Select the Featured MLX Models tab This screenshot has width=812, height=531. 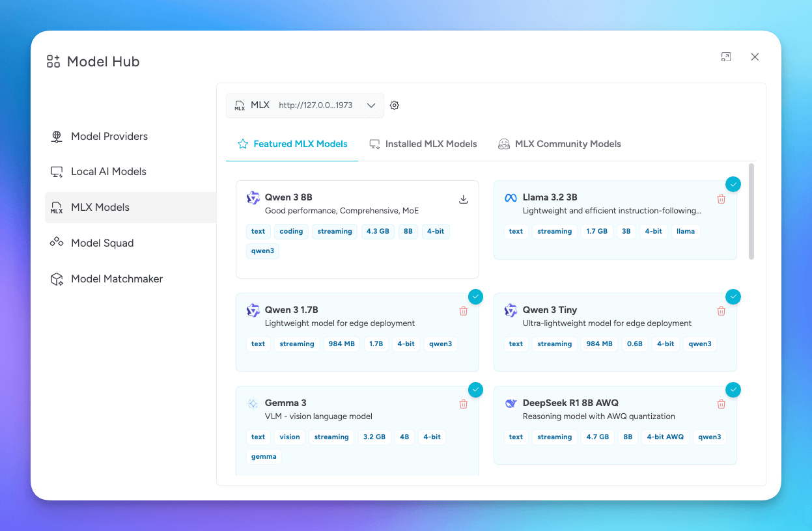click(292, 144)
